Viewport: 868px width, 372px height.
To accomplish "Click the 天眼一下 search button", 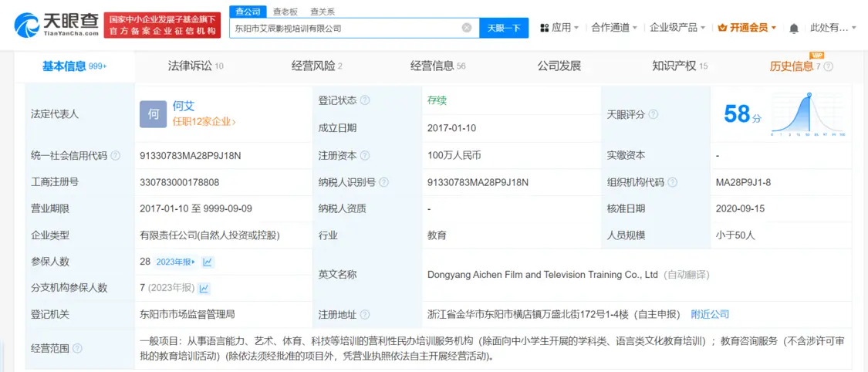I will 504,28.
